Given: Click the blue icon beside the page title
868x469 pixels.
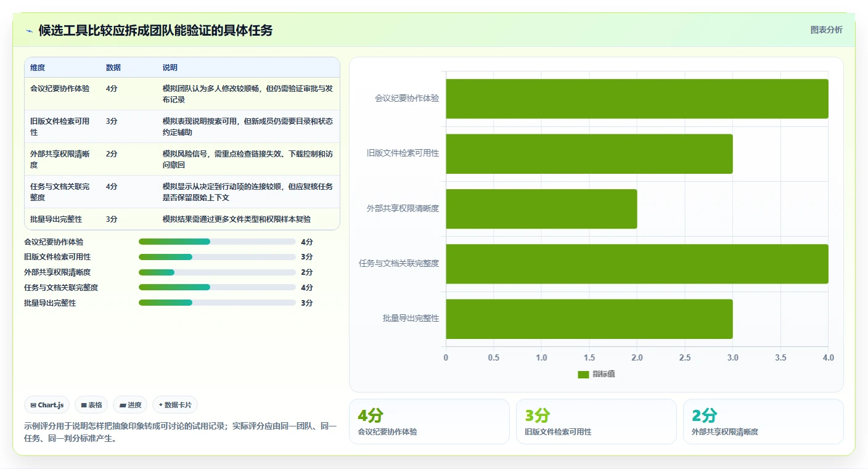Looking at the screenshot, I should 29,31.
